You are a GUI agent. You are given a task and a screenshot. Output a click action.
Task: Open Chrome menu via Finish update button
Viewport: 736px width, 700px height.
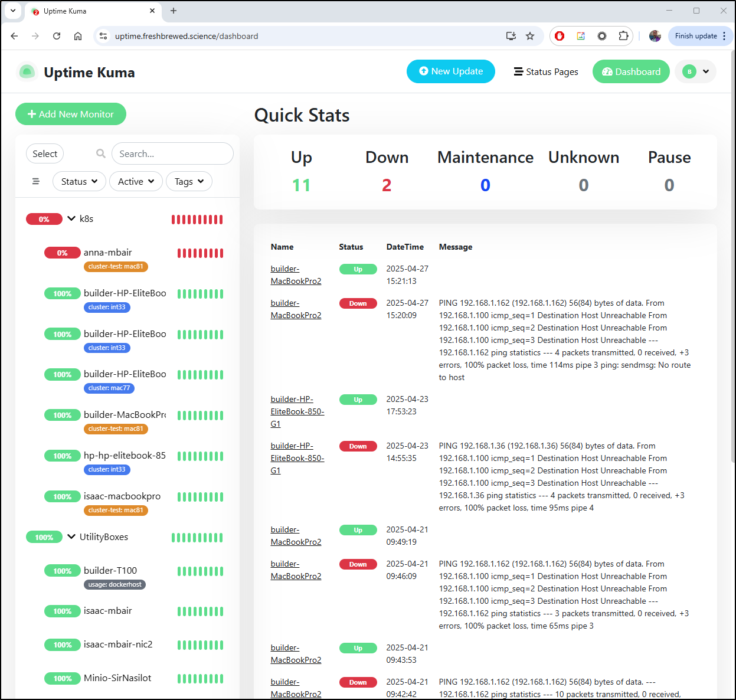click(x=701, y=36)
